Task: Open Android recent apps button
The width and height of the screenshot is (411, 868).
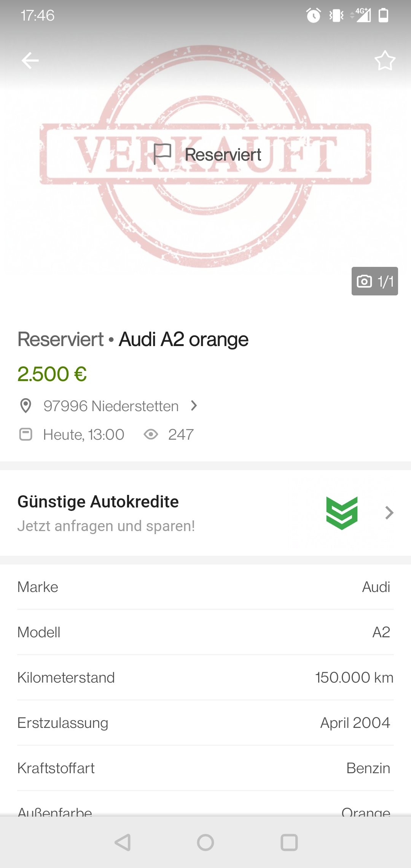Action: (x=289, y=842)
